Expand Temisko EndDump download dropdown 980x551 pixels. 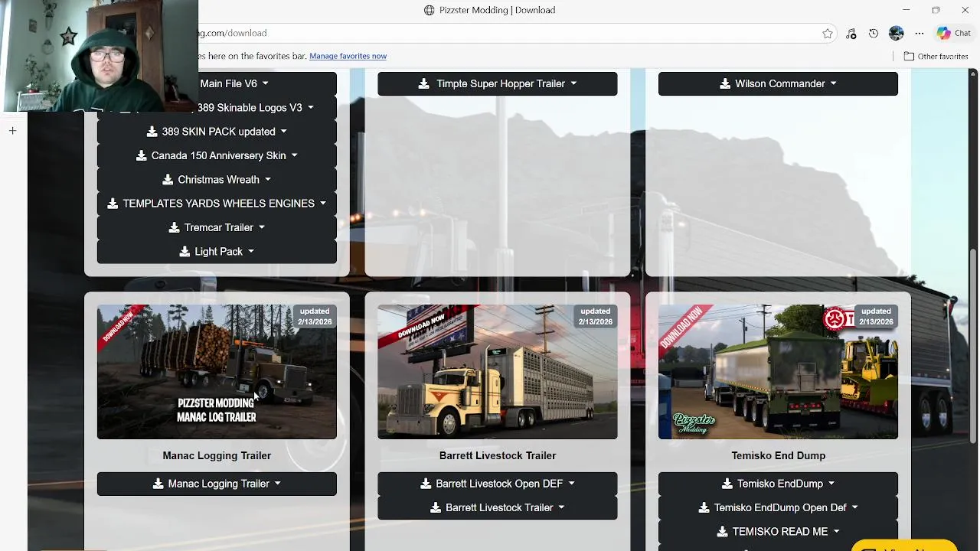(x=778, y=484)
